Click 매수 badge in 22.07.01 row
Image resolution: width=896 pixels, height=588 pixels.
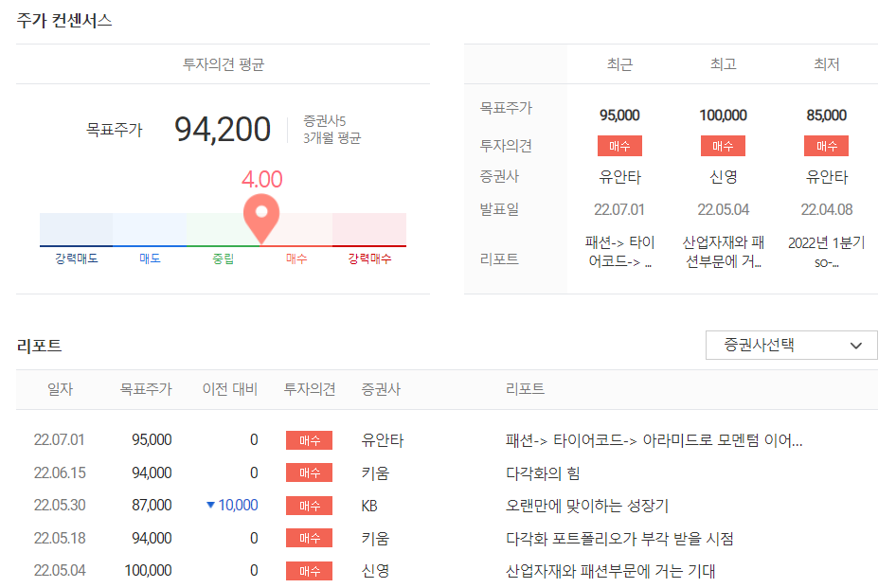coord(309,440)
